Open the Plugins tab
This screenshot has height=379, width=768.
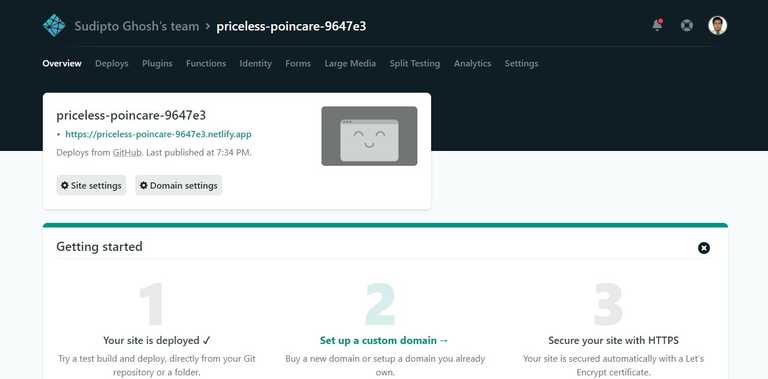pos(157,64)
